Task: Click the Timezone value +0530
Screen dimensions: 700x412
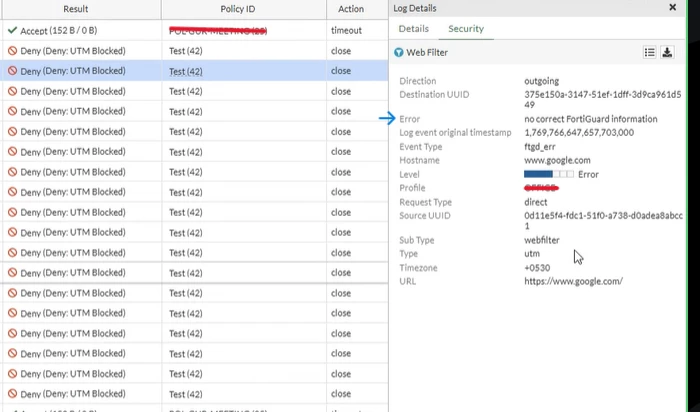Action: click(537, 268)
